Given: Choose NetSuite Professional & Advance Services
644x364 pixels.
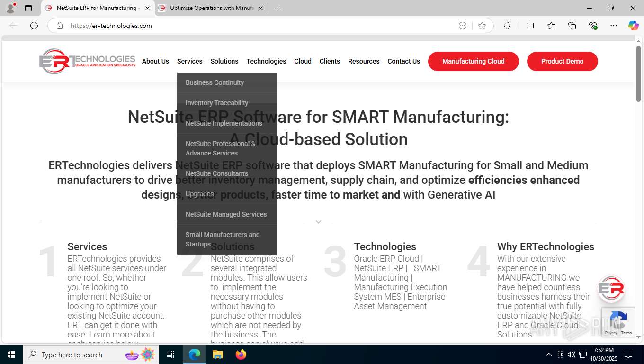Looking at the screenshot, I should pos(226,148).
